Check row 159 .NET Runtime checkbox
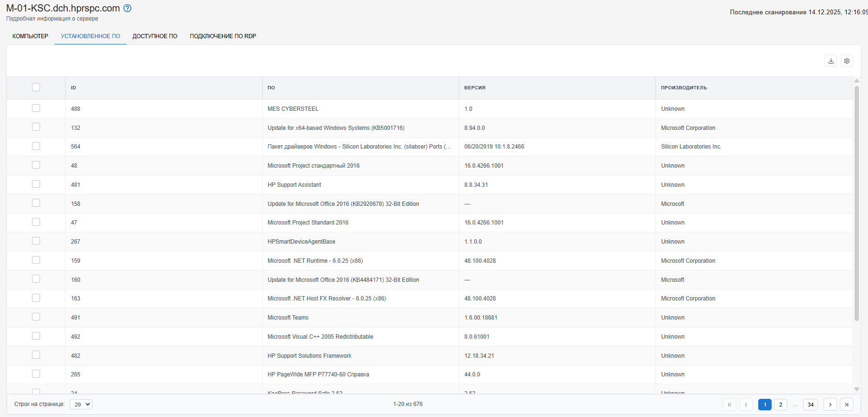The image size is (868, 417). (x=36, y=260)
